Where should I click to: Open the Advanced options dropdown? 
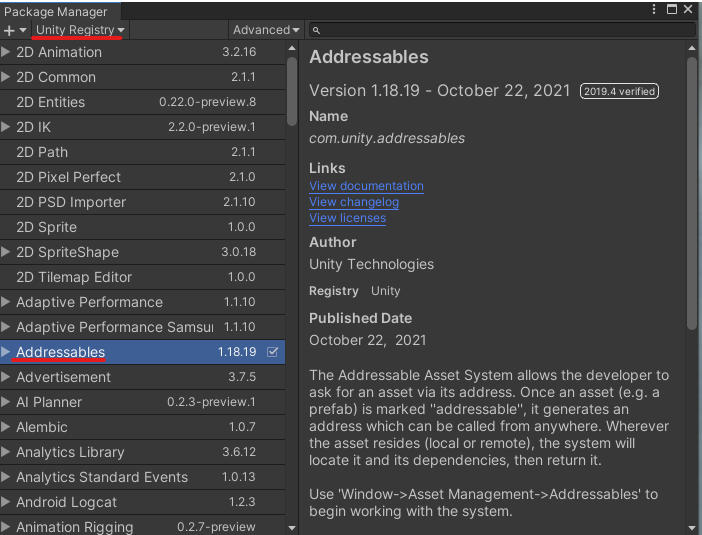click(266, 30)
